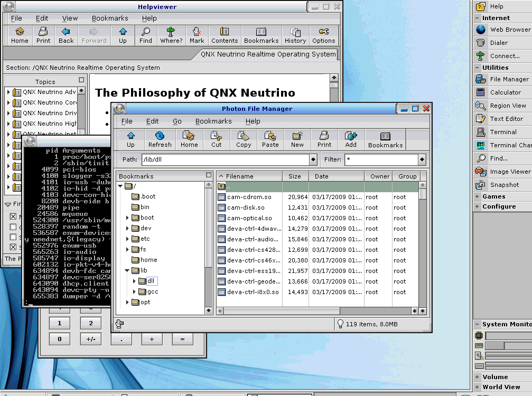Click the Paste icon in File Manager toolbar
Screen dimensions: 532x396
(270, 139)
